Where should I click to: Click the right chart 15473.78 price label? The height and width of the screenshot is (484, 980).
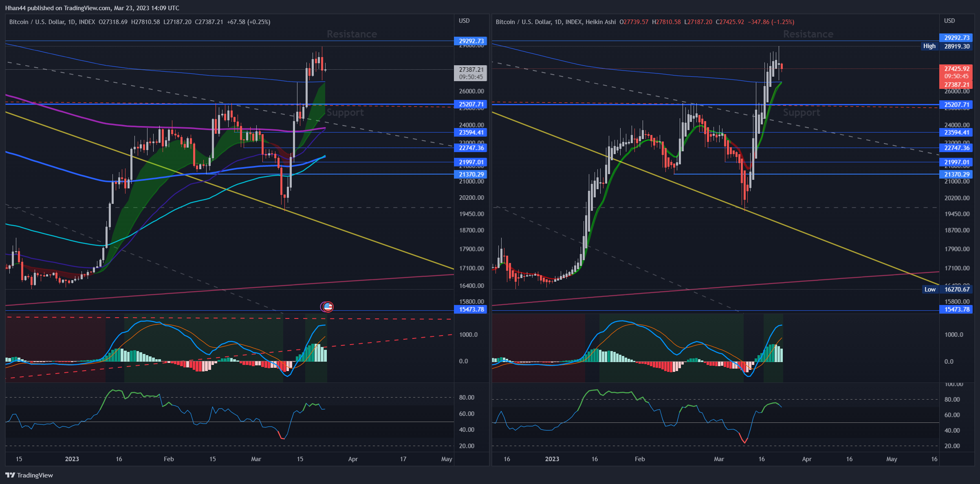(956, 309)
